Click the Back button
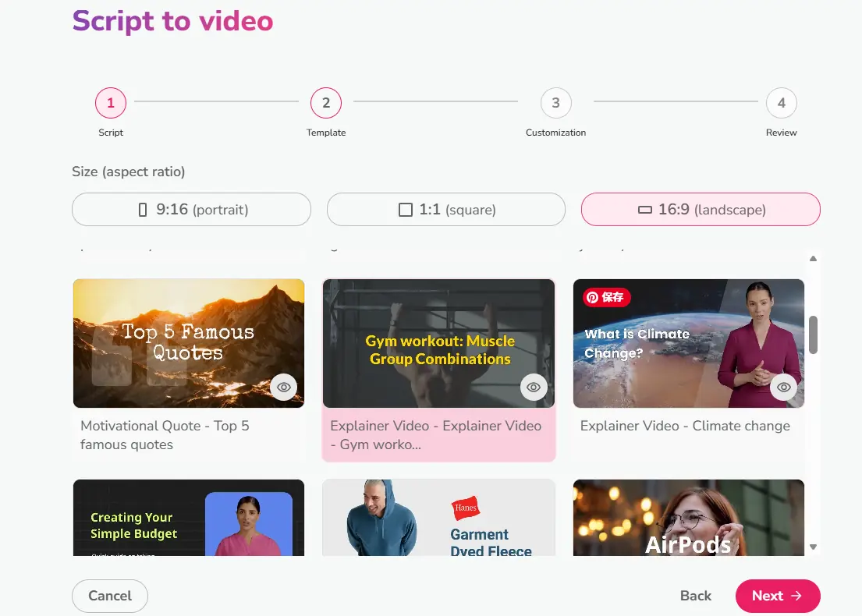 tap(695, 596)
